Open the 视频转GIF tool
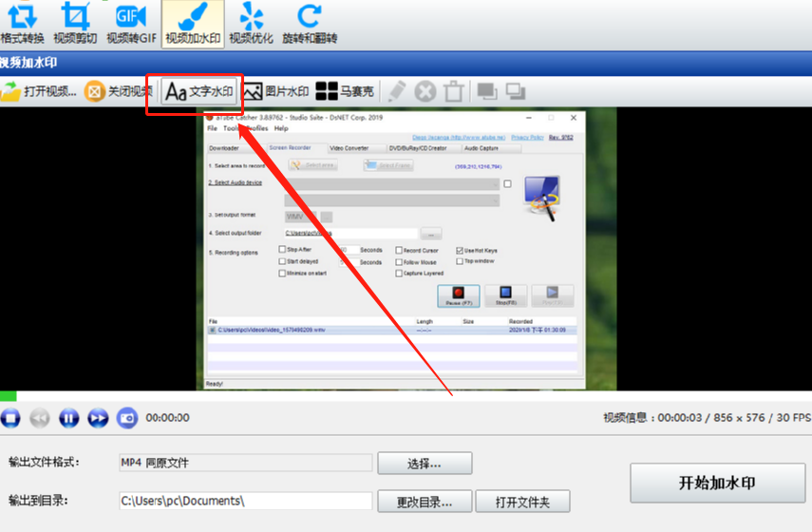The height and width of the screenshot is (532, 812). click(131, 24)
